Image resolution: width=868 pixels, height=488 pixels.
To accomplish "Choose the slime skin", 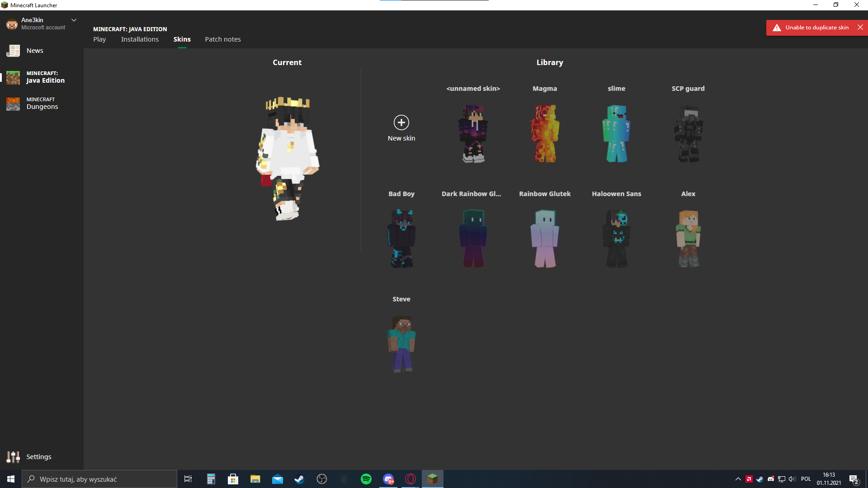I will pos(617,133).
